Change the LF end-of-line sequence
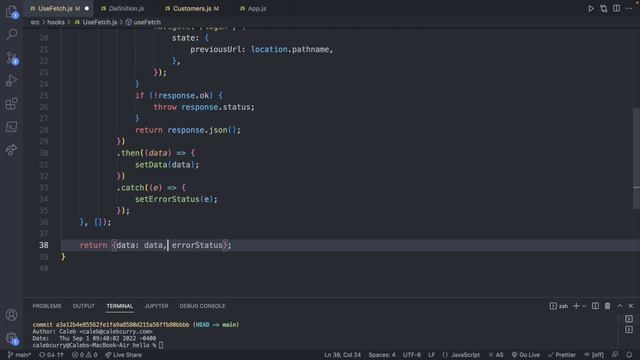This screenshot has width=640, height=360. (431, 355)
